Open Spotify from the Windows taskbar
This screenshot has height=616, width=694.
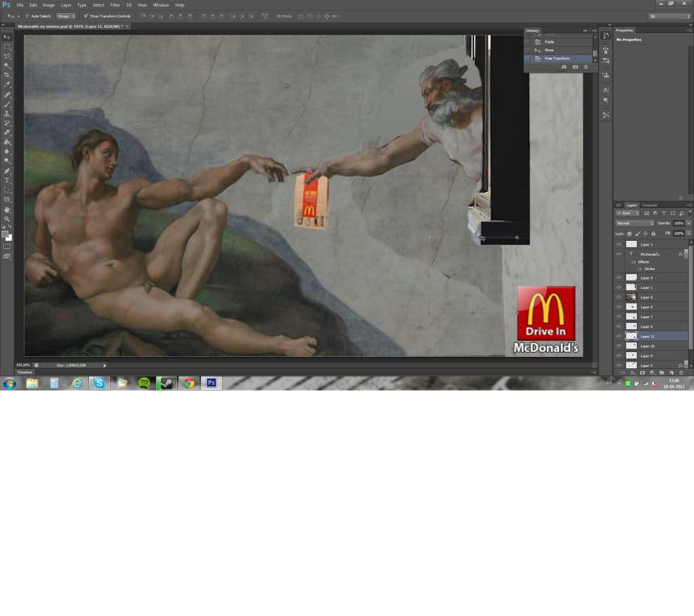coord(144,383)
